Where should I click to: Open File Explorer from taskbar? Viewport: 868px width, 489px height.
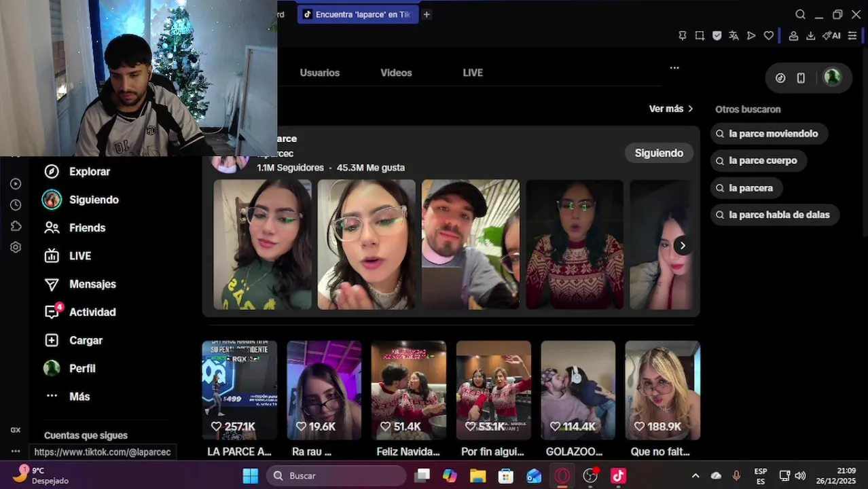coord(478,476)
